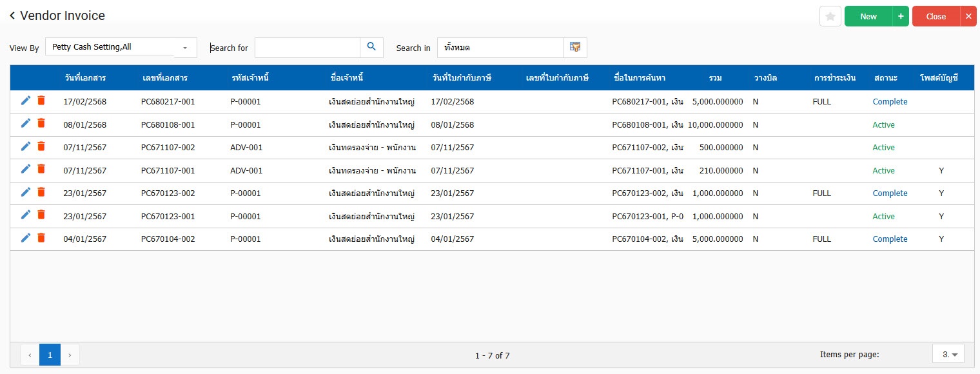Screen dimensions: 980x374
Task: Delete invoice PC671107-001 with trash icon
Action: (x=41, y=169)
